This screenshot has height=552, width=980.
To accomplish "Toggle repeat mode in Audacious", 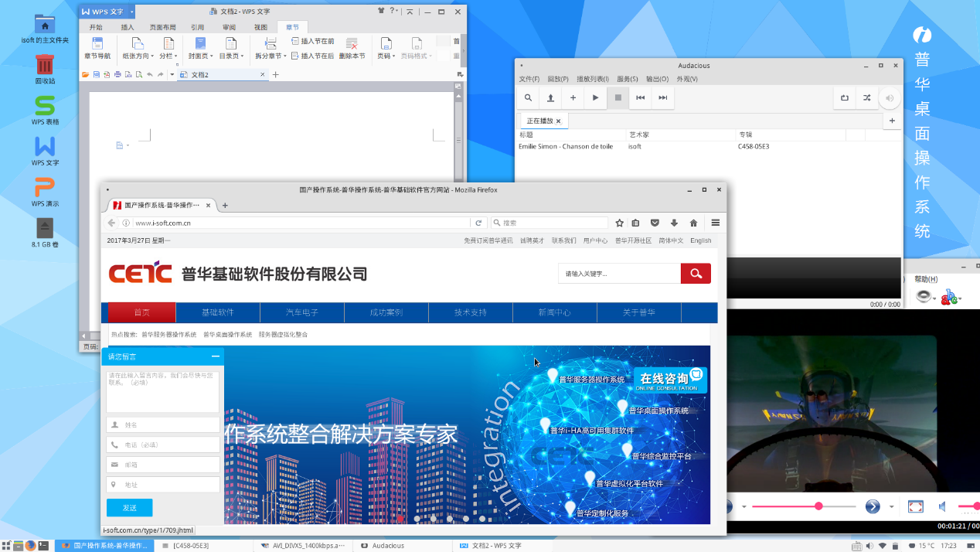I will click(x=845, y=98).
